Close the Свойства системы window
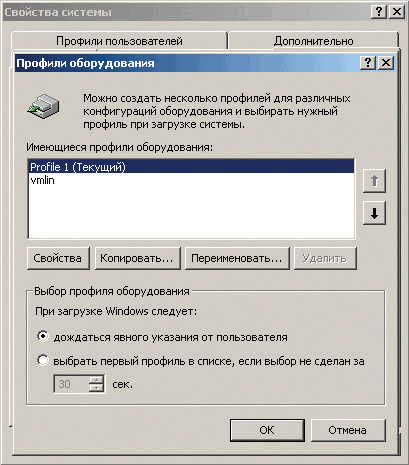 [x=397, y=12]
